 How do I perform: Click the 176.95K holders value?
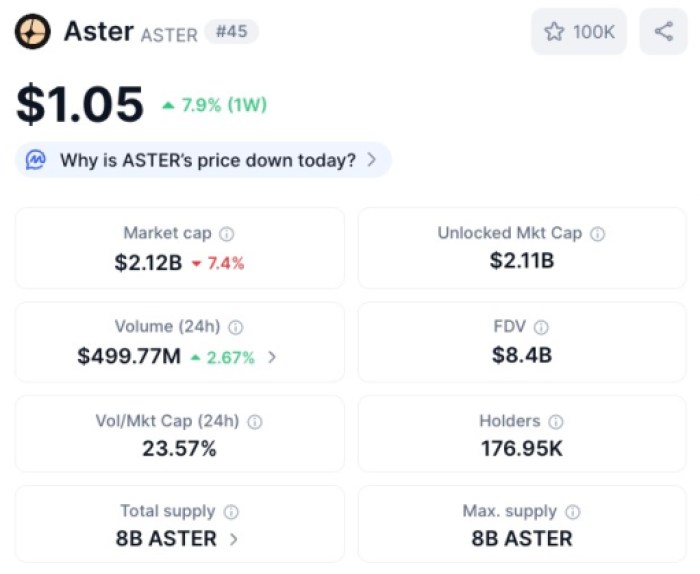[x=521, y=449]
